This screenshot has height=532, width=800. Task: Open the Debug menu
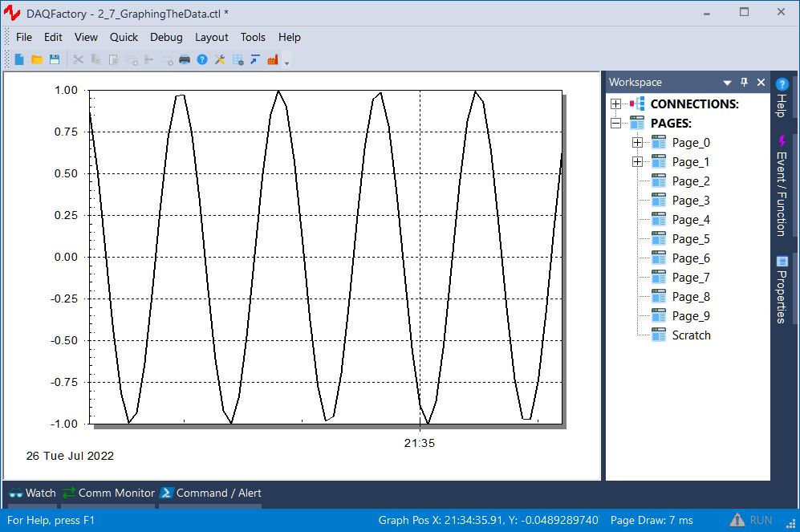[166, 37]
